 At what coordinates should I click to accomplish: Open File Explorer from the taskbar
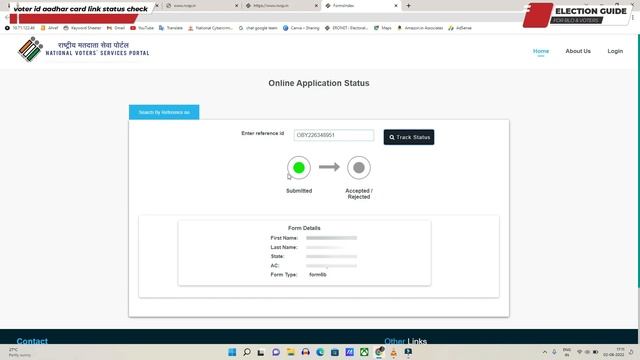click(290, 352)
